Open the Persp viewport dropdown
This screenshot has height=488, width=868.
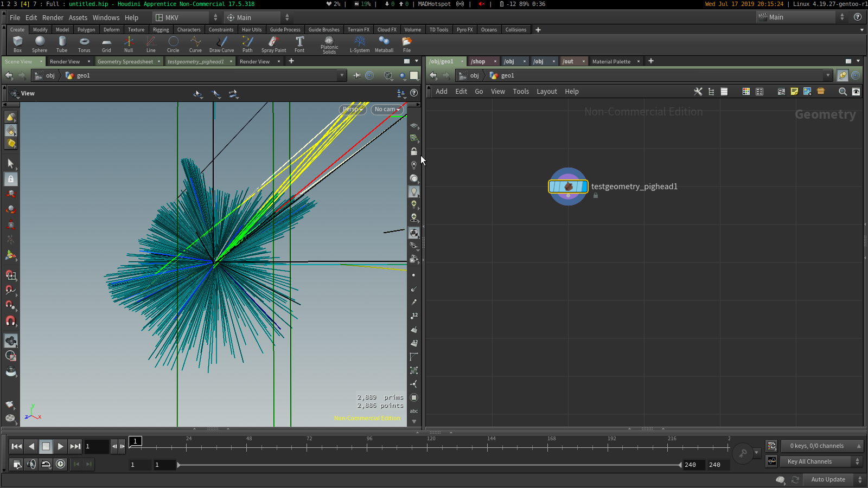pos(353,110)
